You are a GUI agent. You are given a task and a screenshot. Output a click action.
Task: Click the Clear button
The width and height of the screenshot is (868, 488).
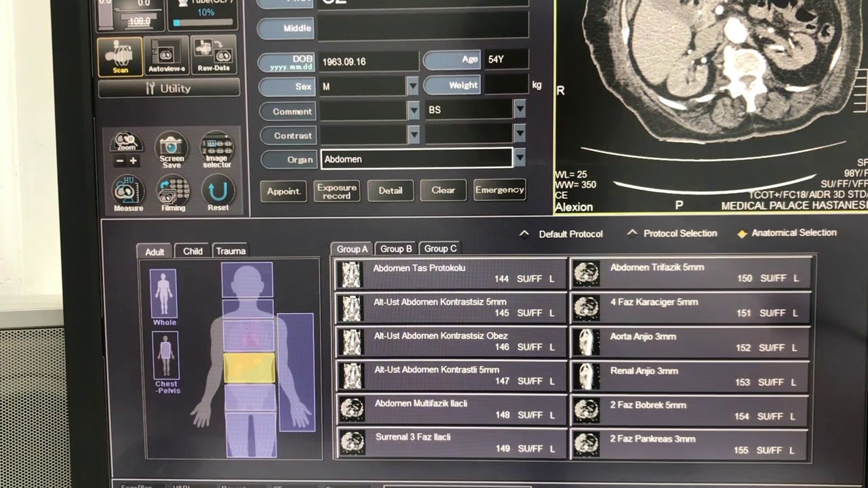click(x=443, y=190)
